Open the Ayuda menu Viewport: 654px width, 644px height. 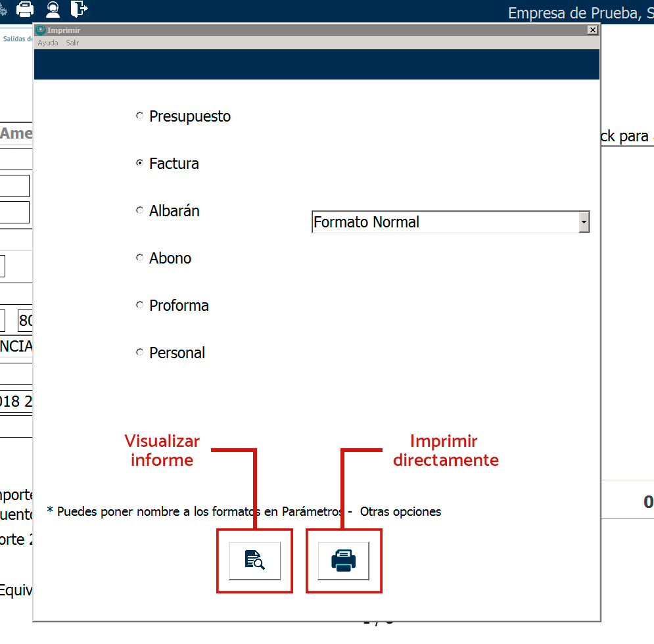[x=48, y=43]
